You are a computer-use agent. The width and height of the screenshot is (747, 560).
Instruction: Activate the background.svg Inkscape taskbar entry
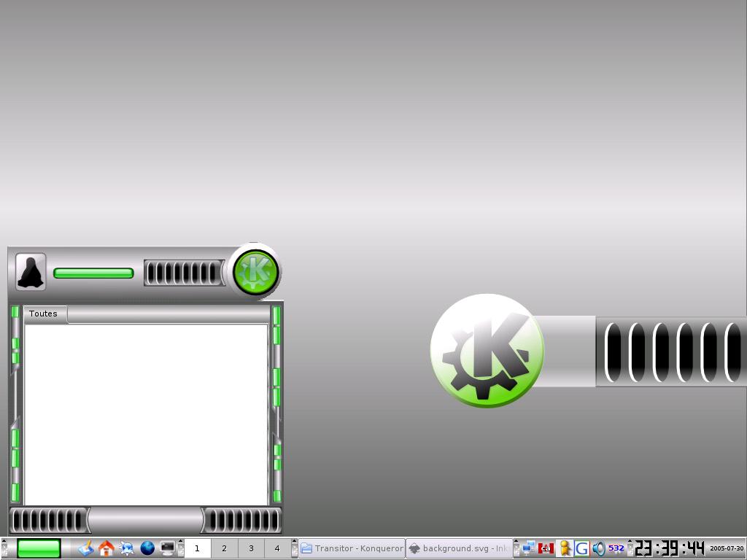coord(460,548)
